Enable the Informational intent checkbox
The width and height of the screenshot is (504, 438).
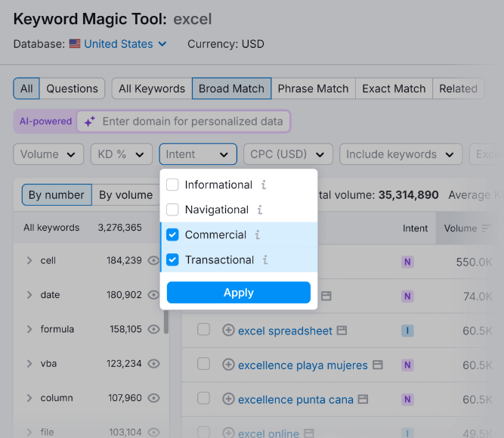(x=172, y=185)
